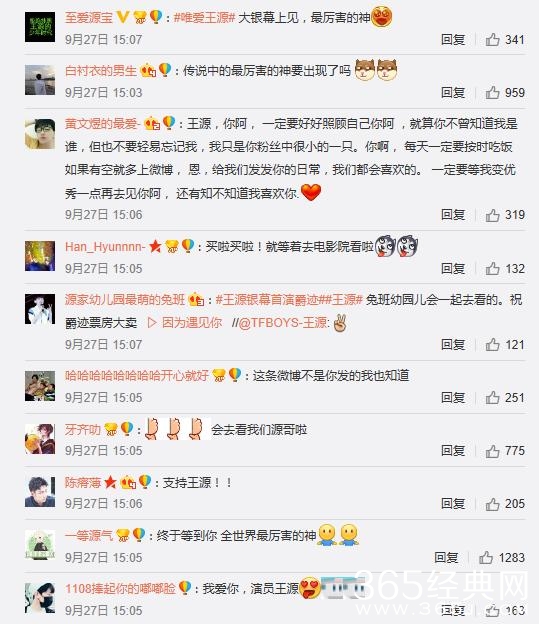Click thumbs-up icon beside 959

pos(492,92)
